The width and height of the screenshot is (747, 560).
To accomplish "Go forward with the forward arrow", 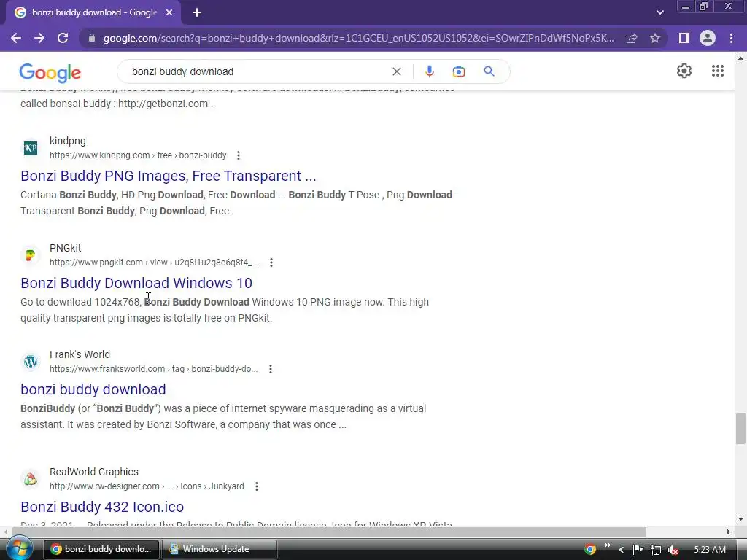I will [x=39, y=38].
